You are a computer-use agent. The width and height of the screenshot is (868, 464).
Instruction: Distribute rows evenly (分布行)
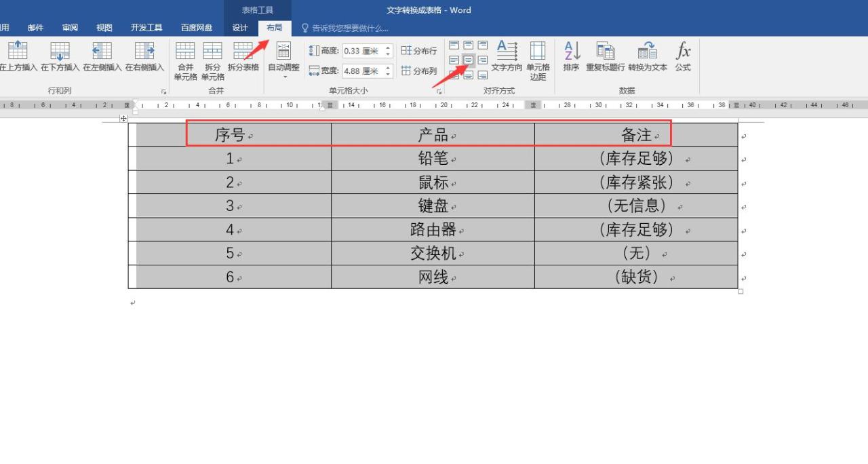[418, 51]
